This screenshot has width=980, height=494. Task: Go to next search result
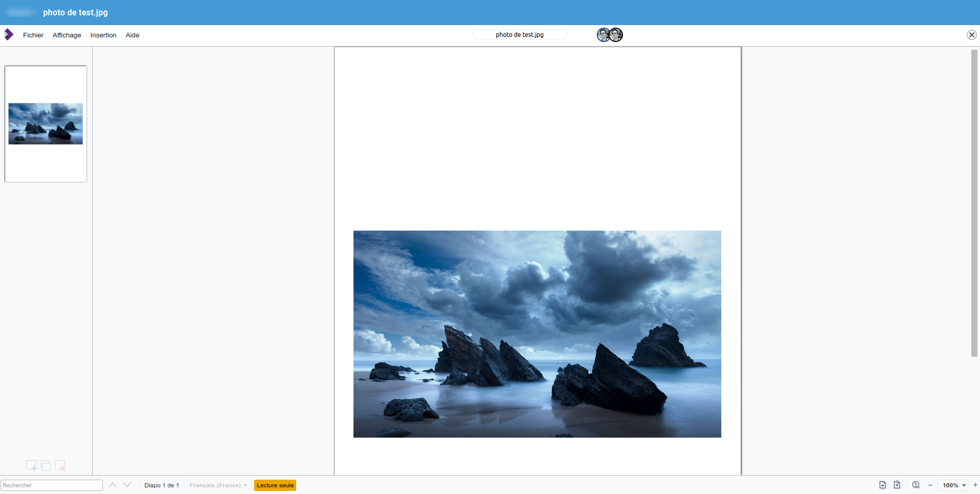[x=127, y=485]
